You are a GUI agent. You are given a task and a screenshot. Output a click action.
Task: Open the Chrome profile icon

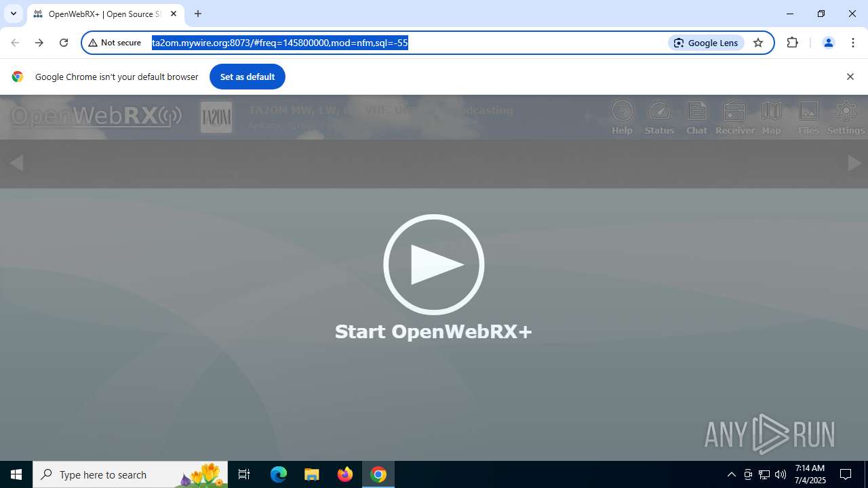tap(828, 43)
